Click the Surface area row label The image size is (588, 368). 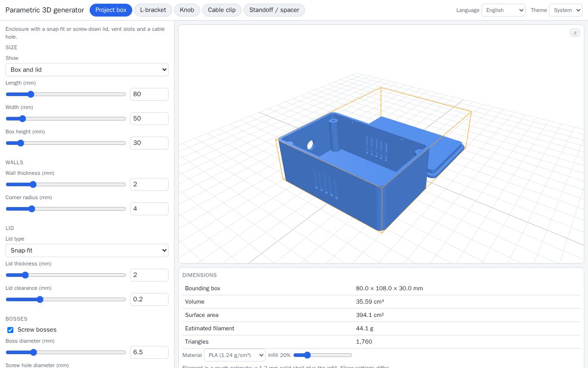click(202, 315)
